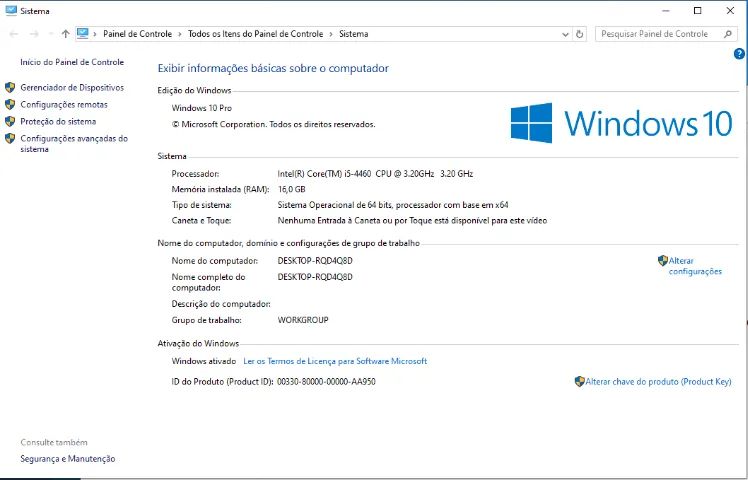Expand chevron after Todos os Itens breadcrumb
This screenshot has height=480, width=748.
(331, 34)
